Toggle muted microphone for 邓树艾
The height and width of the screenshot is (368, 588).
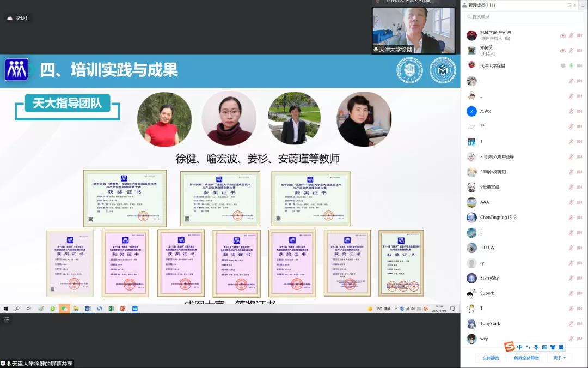pos(571,50)
